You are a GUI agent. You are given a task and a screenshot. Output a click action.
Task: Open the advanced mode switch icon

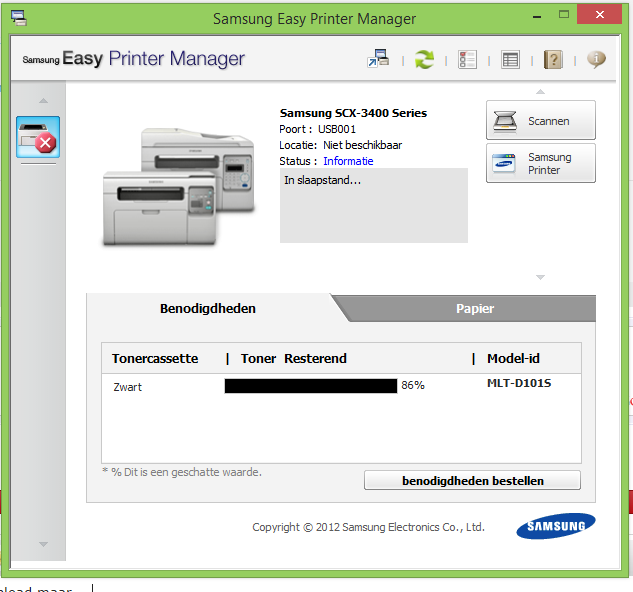378,59
